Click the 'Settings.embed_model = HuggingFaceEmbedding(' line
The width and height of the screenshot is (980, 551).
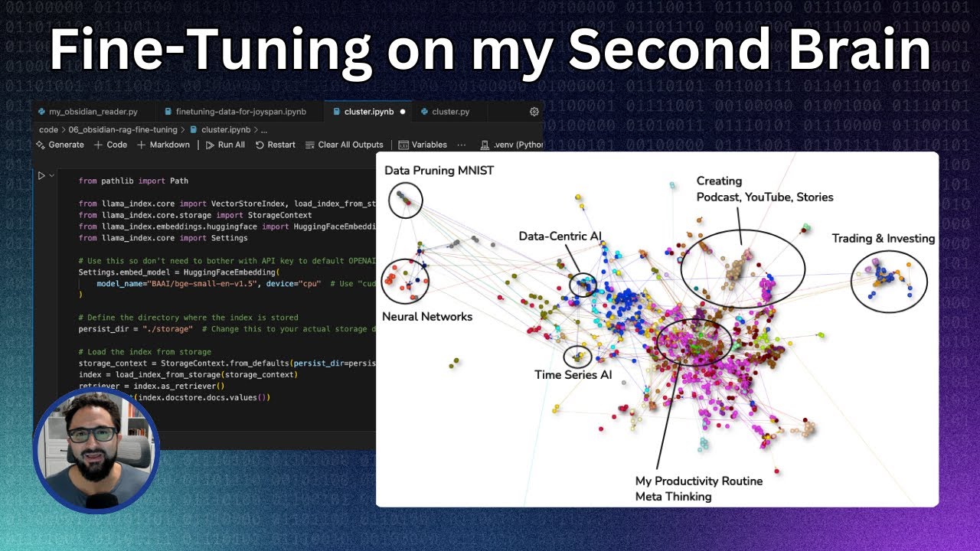click(x=179, y=272)
